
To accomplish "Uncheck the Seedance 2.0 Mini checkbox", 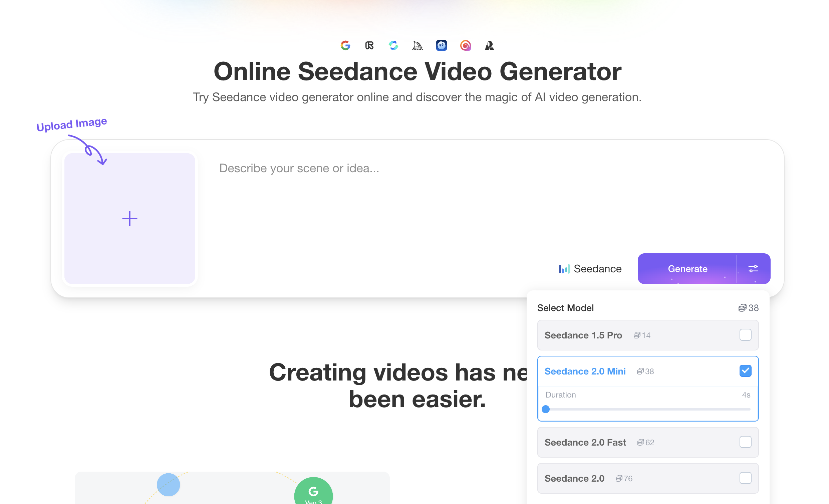I will click(x=745, y=371).
